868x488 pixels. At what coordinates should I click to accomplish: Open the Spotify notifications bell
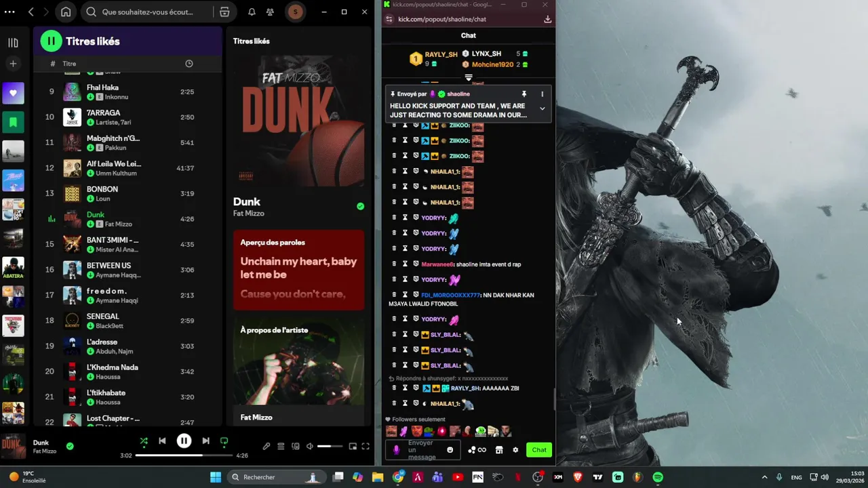(x=252, y=12)
